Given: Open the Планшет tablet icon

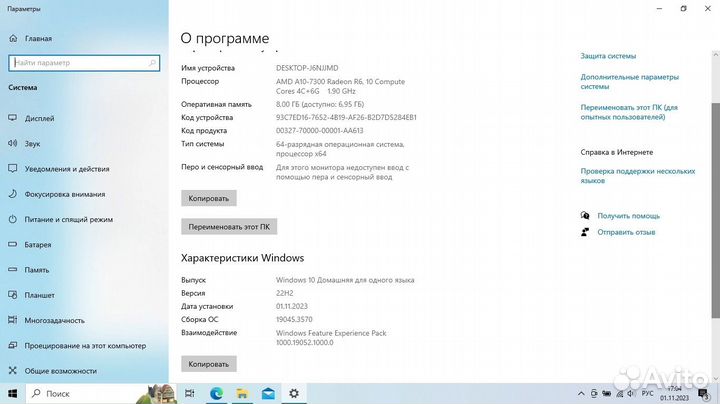Looking at the screenshot, I should tap(13, 295).
